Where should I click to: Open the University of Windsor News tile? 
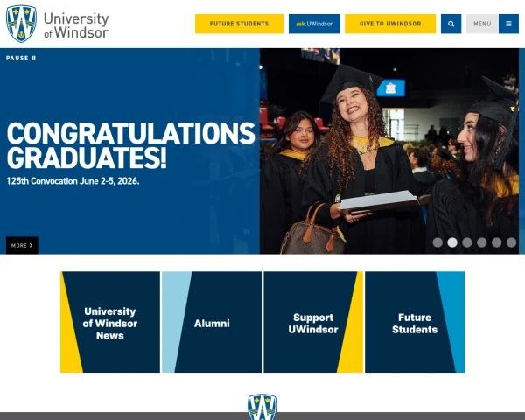[x=110, y=322]
